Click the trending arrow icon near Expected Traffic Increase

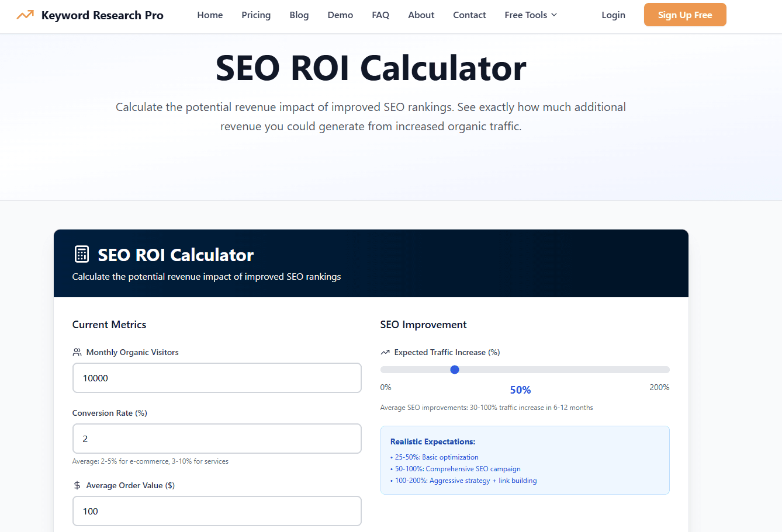pyautogui.click(x=385, y=352)
